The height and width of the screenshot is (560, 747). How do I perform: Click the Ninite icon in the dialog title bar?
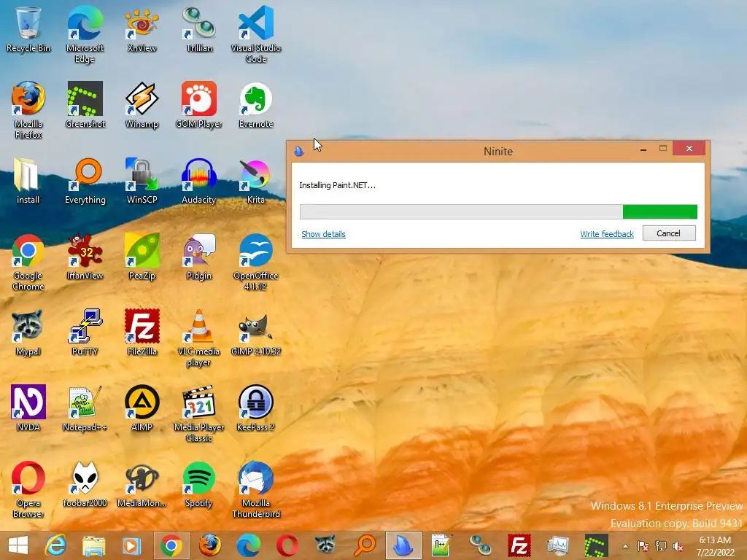pos(298,152)
